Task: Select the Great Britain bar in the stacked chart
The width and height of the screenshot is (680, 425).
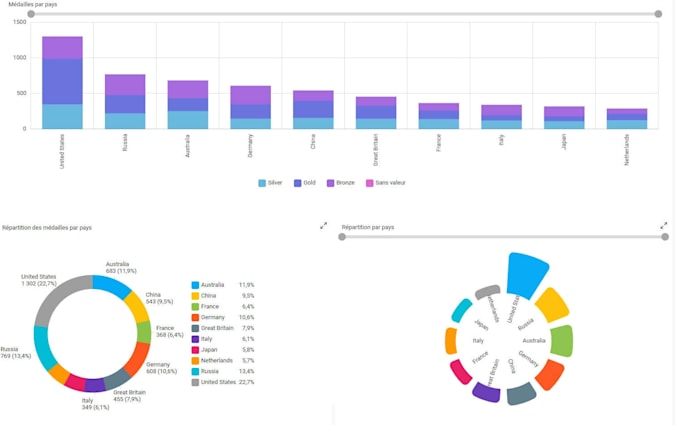Action: (x=376, y=113)
